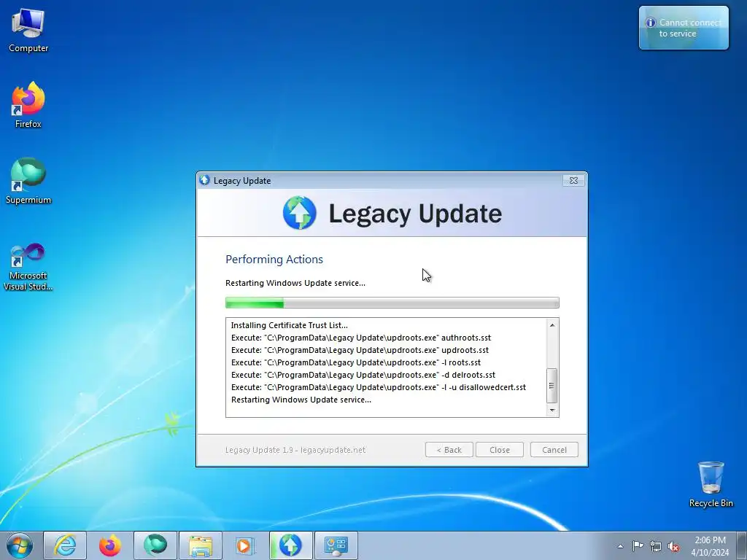Select the log line with -d delroots.sst
The image size is (747, 560).
363,375
